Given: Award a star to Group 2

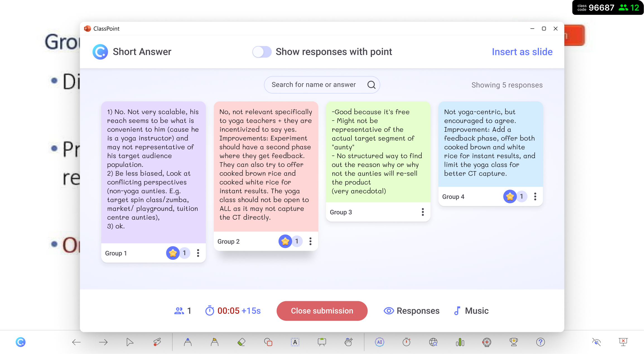Looking at the screenshot, I should (285, 241).
